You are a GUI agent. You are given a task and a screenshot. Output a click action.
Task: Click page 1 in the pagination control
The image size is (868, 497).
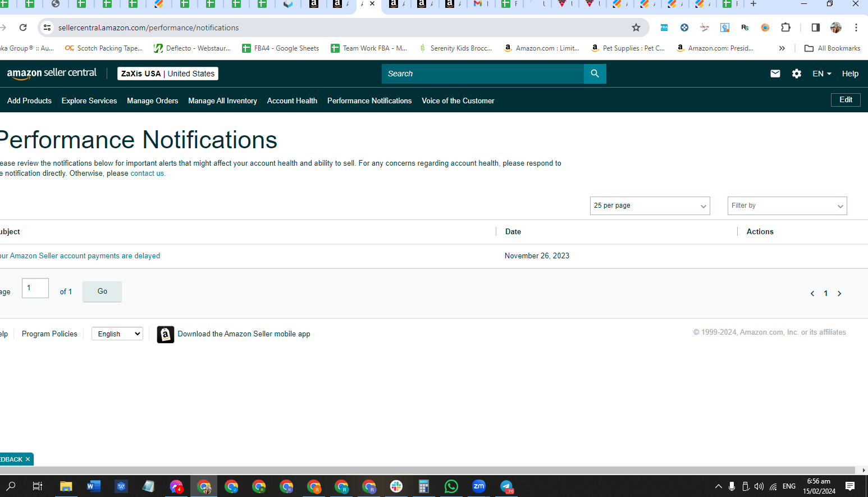tap(826, 294)
